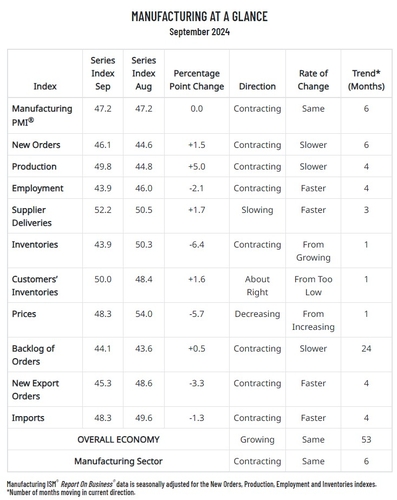Select the Inventories index label
The width and height of the screenshot is (397, 500).
35,245
